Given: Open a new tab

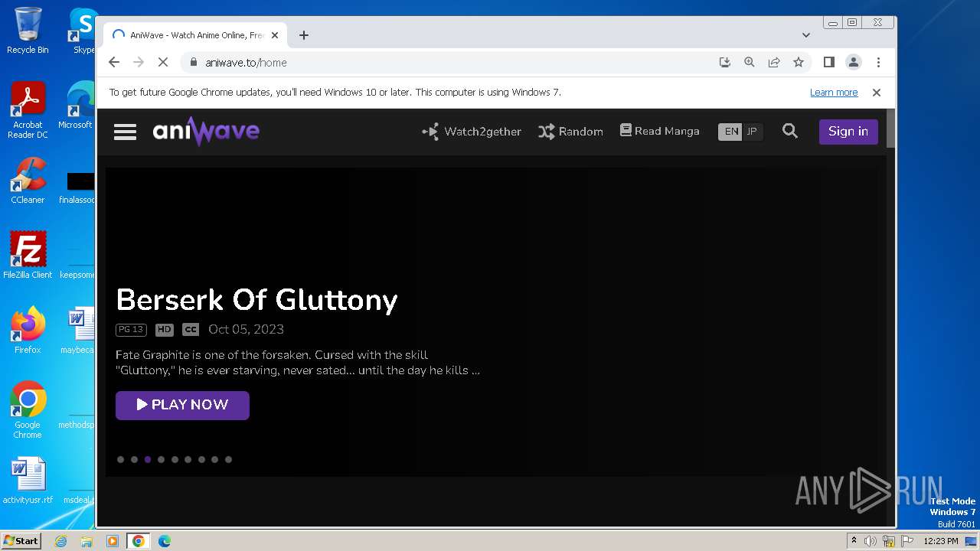Looking at the screenshot, I should coord(304,35).
